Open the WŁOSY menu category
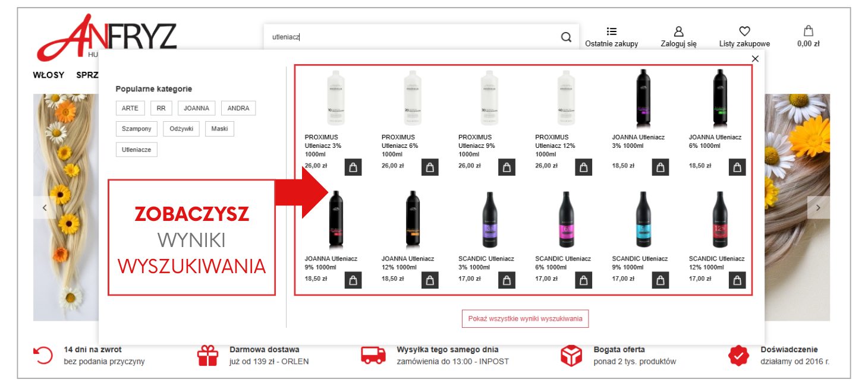The height and width of the screenshot is (386, 868). 49,75
